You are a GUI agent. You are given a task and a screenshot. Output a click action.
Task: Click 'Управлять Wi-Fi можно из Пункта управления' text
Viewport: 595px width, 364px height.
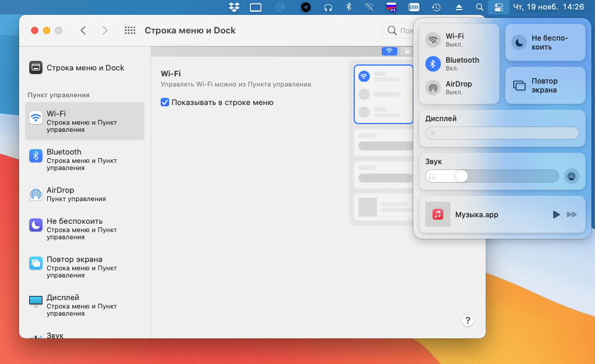coord(237,84)
